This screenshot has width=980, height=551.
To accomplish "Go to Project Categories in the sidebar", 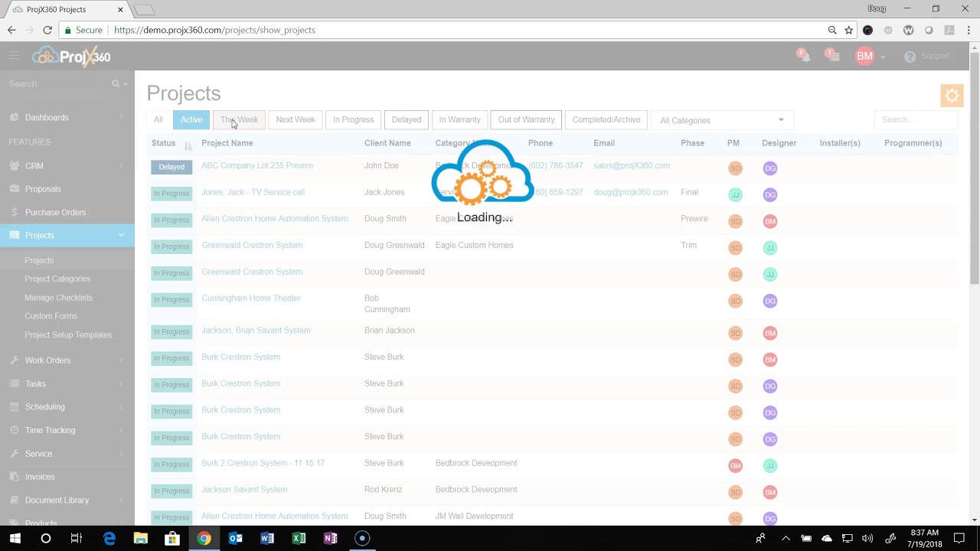I will [x=57, y=279].
